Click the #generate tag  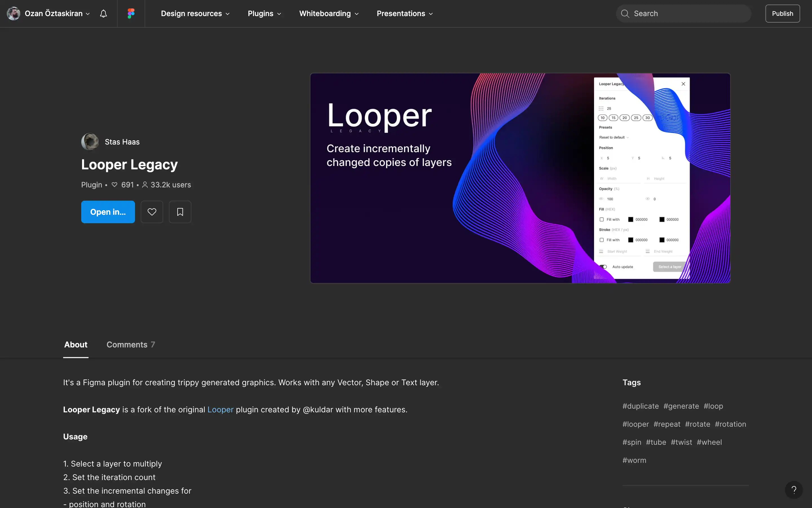681,406
